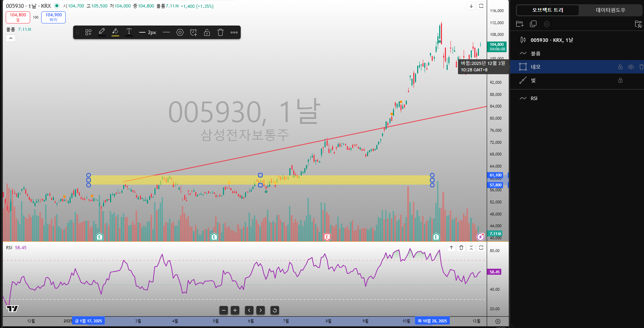
Task: Switch to the 오브젝트 트리 tab
Action: [547, 10]
